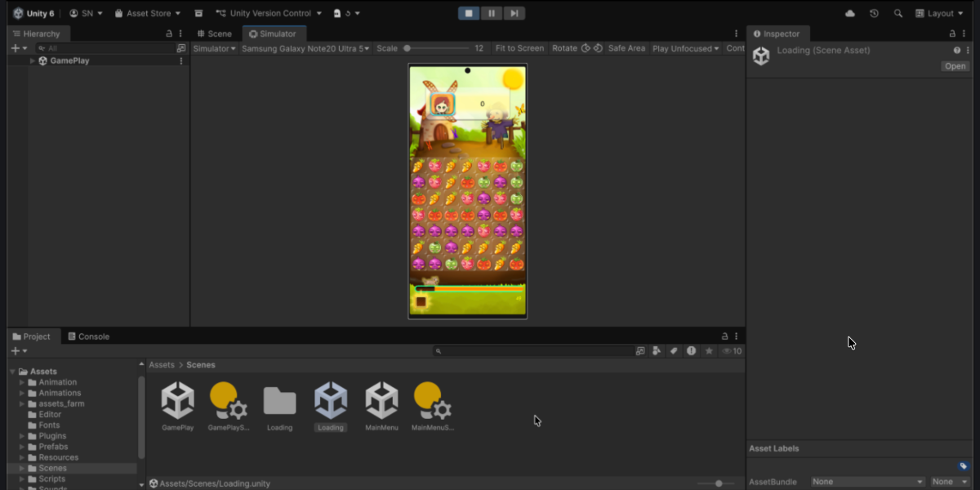Select the GamePlay scene asset
This screenshot has height=490, width=980.
[177, 407]
